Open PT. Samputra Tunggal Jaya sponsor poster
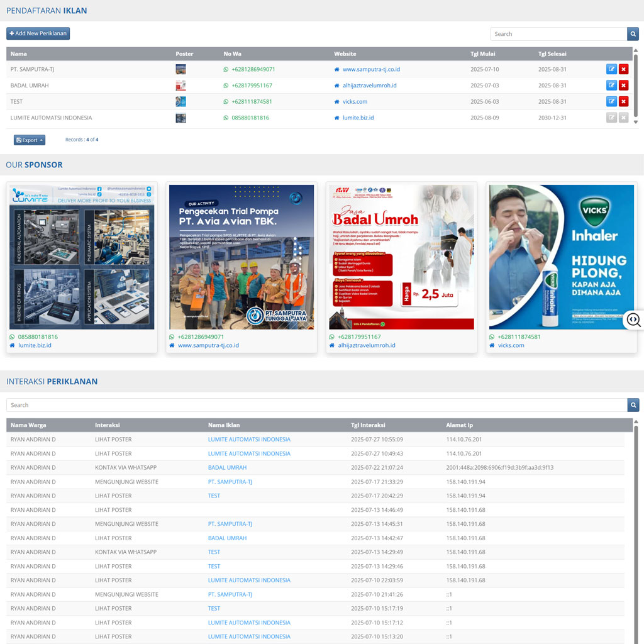Screen dimensions: 644x644 pos(241,257)
